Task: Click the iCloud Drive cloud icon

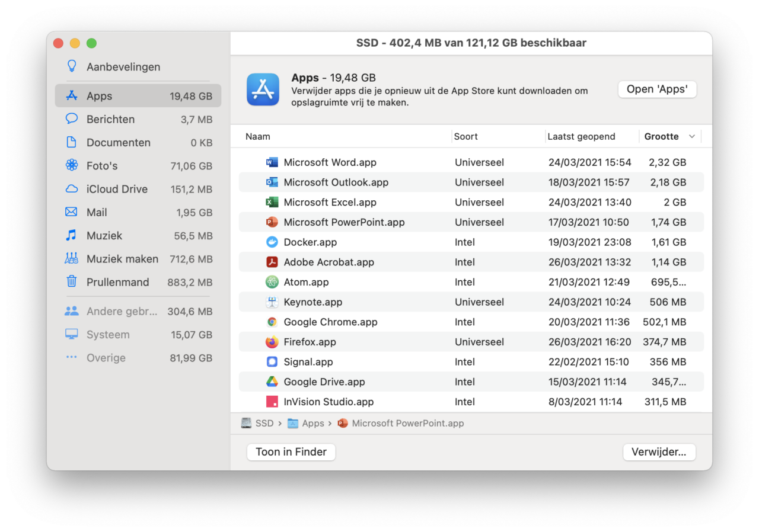Action: pyautogui.click(x=72, y=189)
